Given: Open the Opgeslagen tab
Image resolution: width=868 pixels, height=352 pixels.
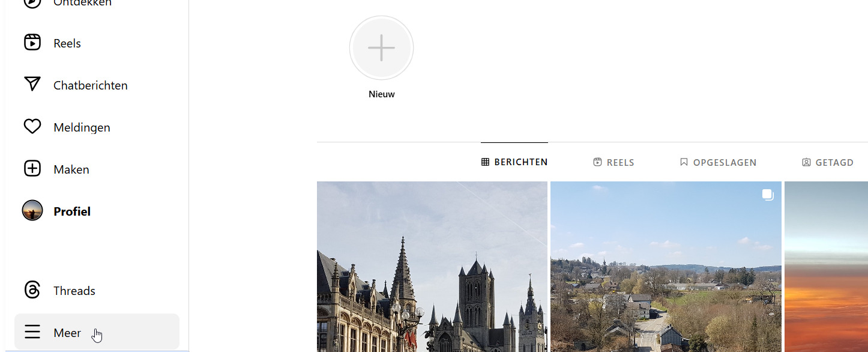Looking at the screenshot, I should (718, 162).
